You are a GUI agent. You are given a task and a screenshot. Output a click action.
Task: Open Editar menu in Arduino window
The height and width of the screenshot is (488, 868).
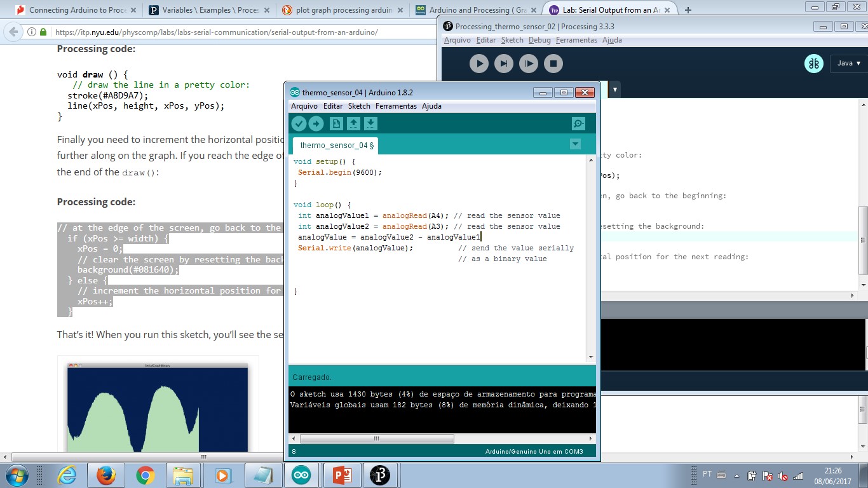click(x=333, y=106)
